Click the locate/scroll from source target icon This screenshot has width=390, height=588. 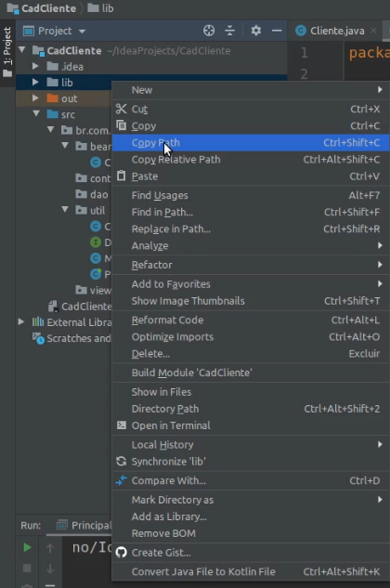[209, 31]
